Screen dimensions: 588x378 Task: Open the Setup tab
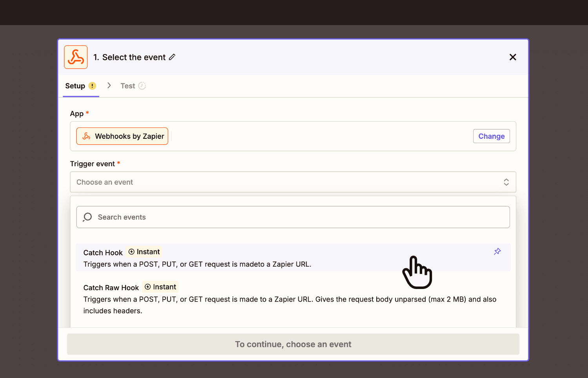(81, 86)
